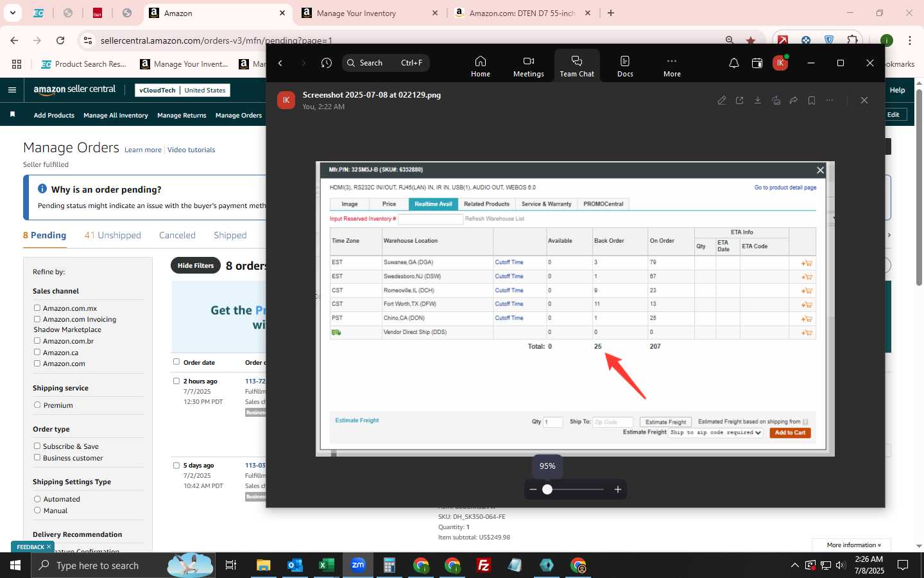
Task: Click the pencil edit icon in image viewer
Action: coord(722,100)
